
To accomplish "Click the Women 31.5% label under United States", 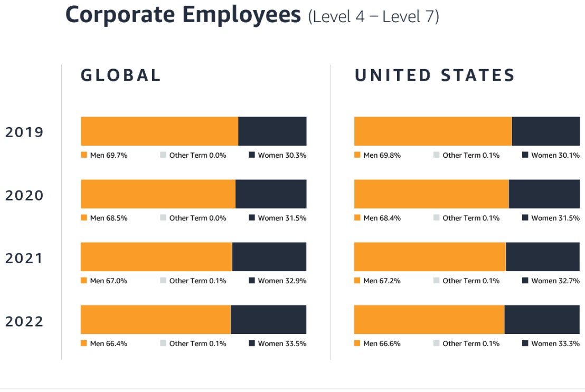I will (555, 218).
